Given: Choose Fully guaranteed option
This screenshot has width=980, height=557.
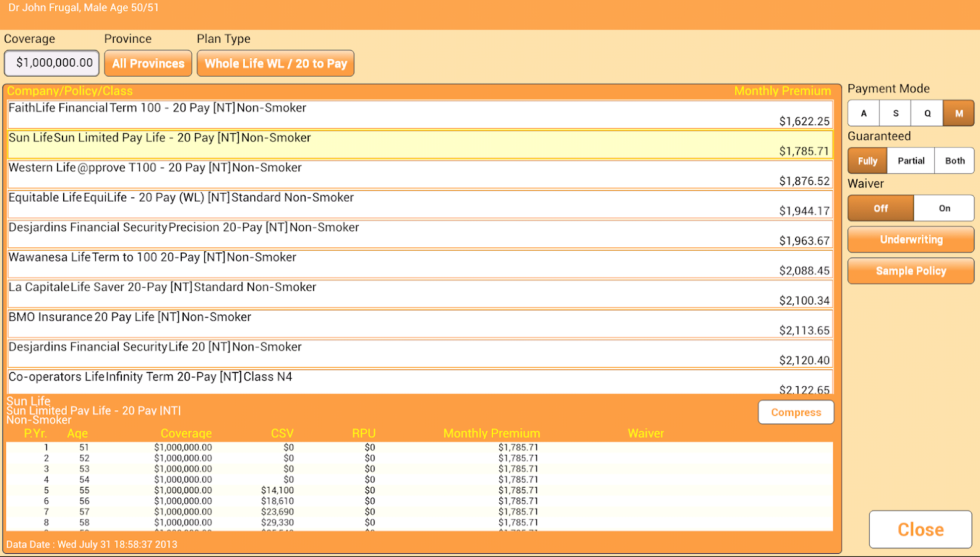Looking at the screenshot, I should point(867,161).
